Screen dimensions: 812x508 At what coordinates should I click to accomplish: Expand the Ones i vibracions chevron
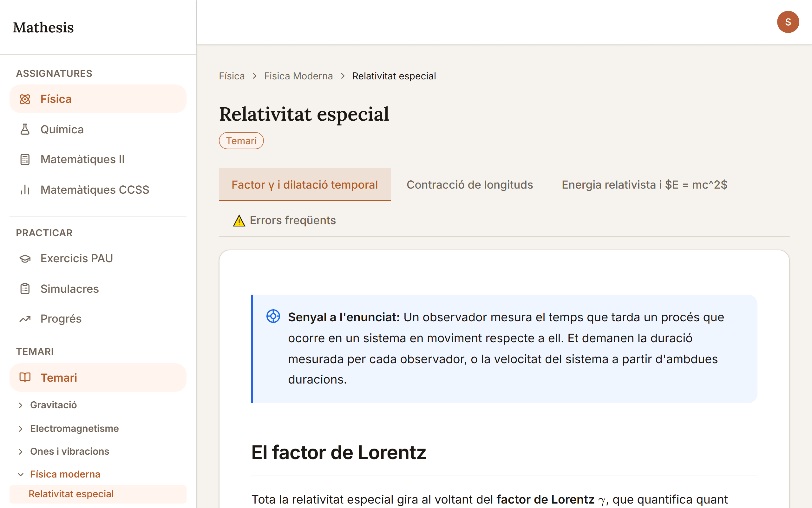[21, 451]
